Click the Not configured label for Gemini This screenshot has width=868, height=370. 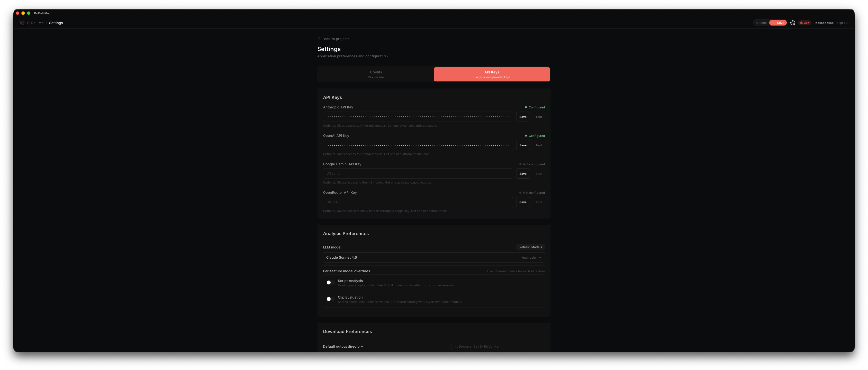coord(534,164)
